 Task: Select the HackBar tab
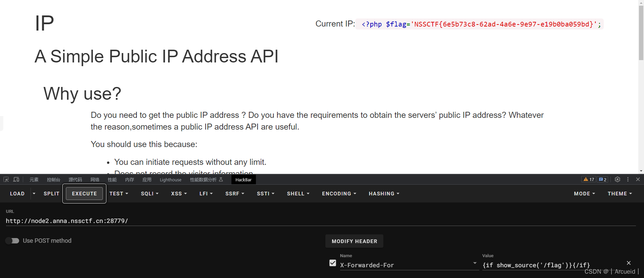(x=244, y=180)
